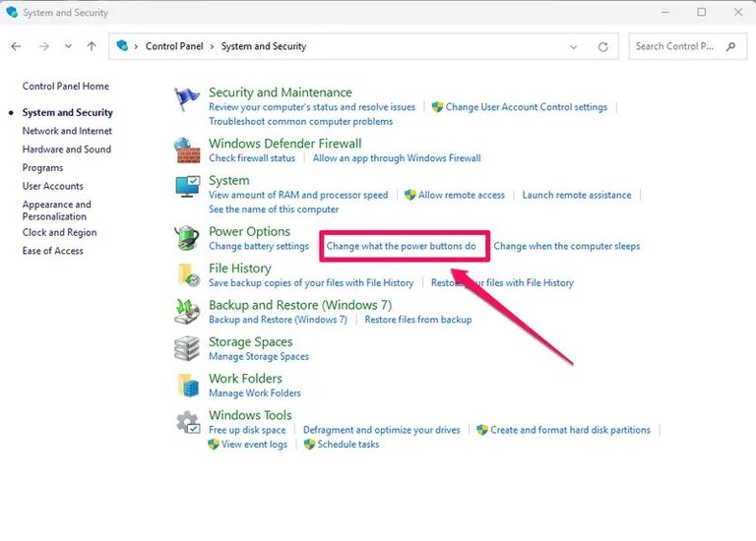The height and width of the screenshot is (541, 756).
Task: Expand the address bar history dropdown
Action: 574,46
